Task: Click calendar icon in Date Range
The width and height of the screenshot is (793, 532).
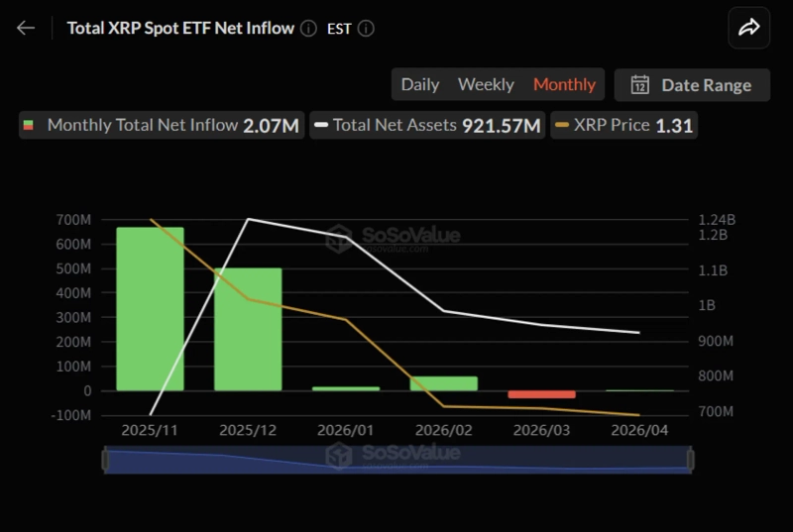Action: tap(640, 85)
